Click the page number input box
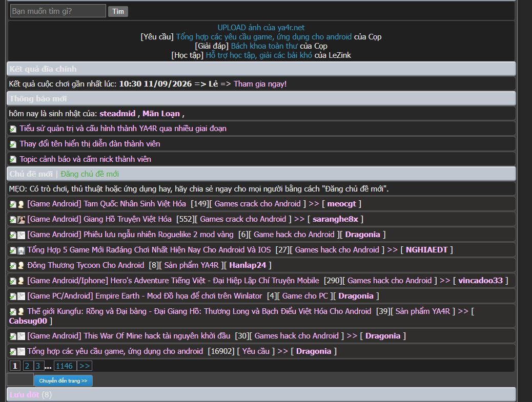This screenshot has width=532, height=402. 20,379
